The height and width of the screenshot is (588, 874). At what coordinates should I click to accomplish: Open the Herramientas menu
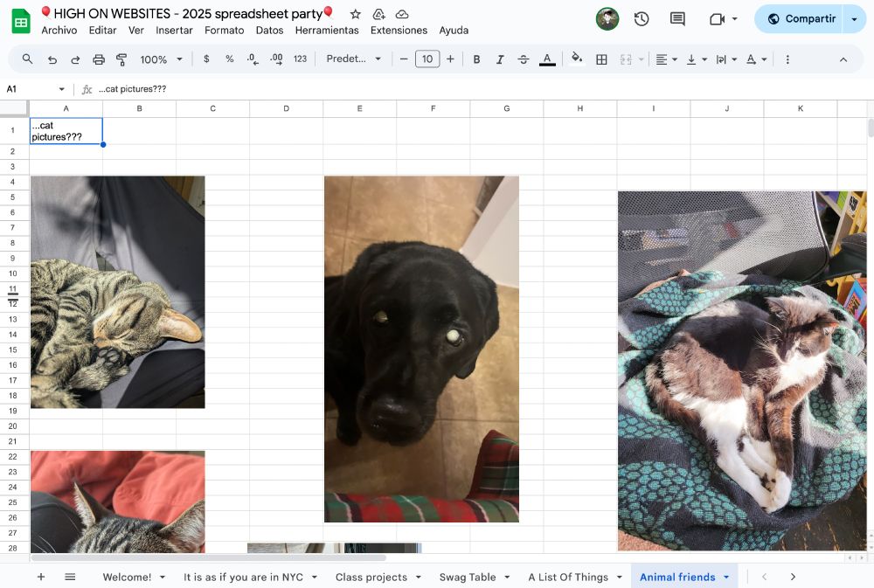tap(327, 30)
